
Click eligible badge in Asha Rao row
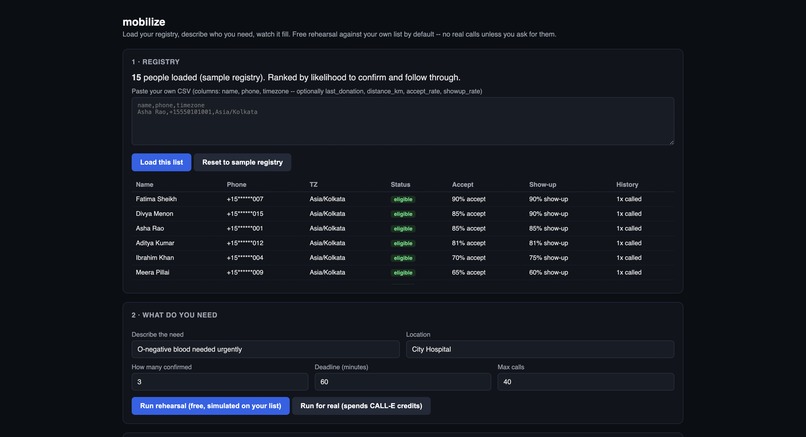coord(403,229)
